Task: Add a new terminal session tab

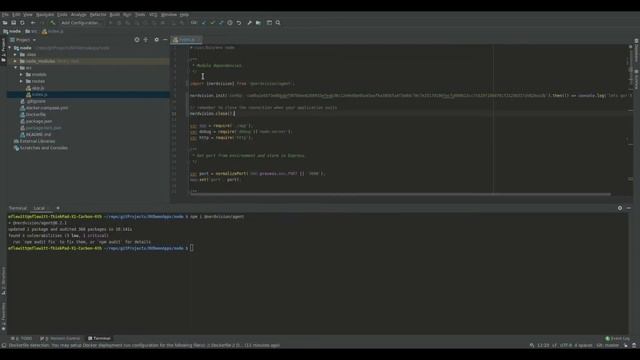Action: 58,208
